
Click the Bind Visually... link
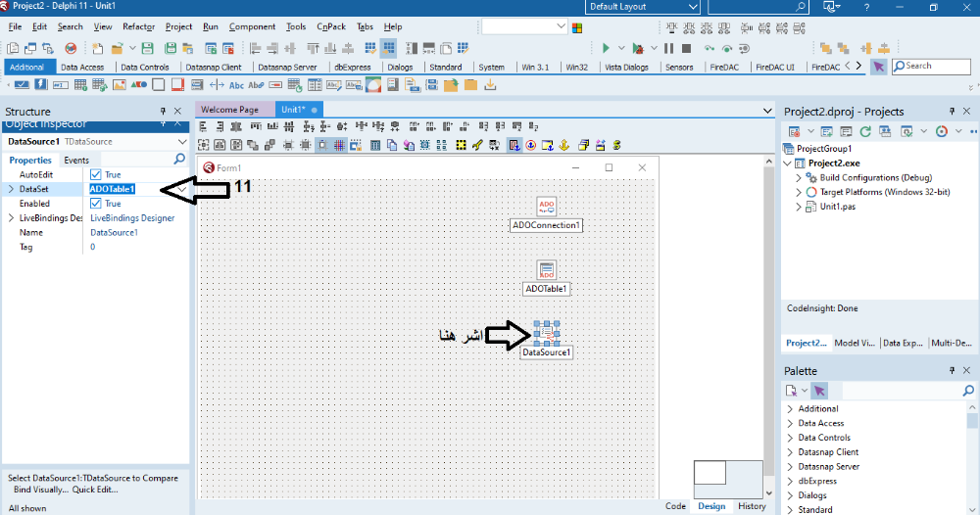click(41, 490)
